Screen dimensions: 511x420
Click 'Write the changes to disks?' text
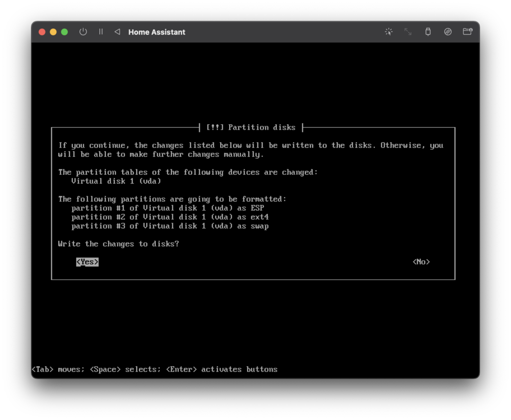point(119,244)
